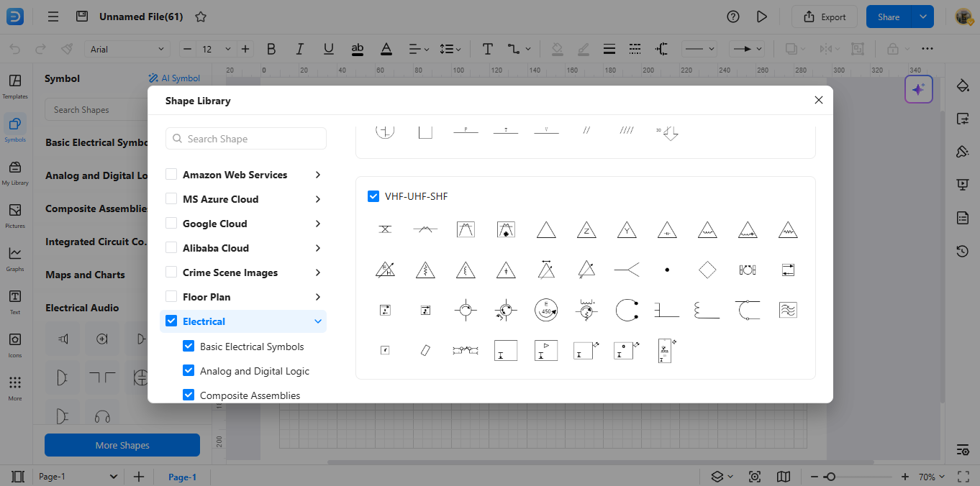Adjust the zoom slider handle
Image resolution: width=980 pixels, height=486 pixels.
click(x=830, y=477)
